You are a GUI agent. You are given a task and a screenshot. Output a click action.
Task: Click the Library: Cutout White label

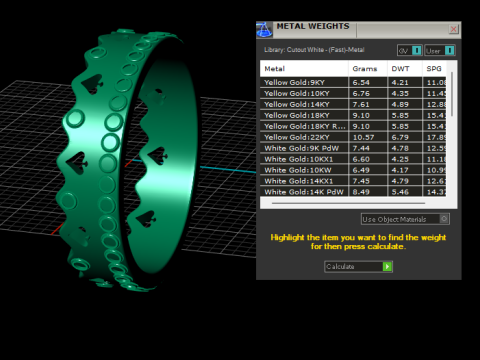click(314, 50)
